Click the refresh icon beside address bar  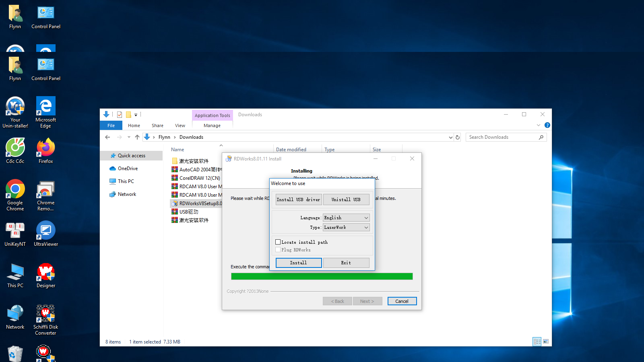click(x=458, y=137)
